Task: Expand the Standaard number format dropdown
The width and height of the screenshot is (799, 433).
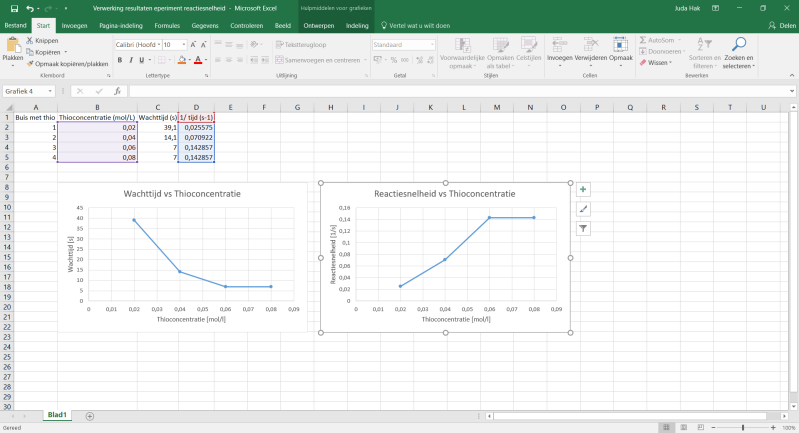Action: [431, 45]
